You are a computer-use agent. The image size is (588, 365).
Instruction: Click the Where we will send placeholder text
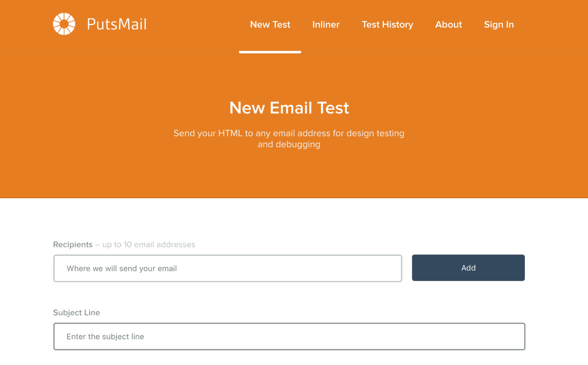[121, 268]
